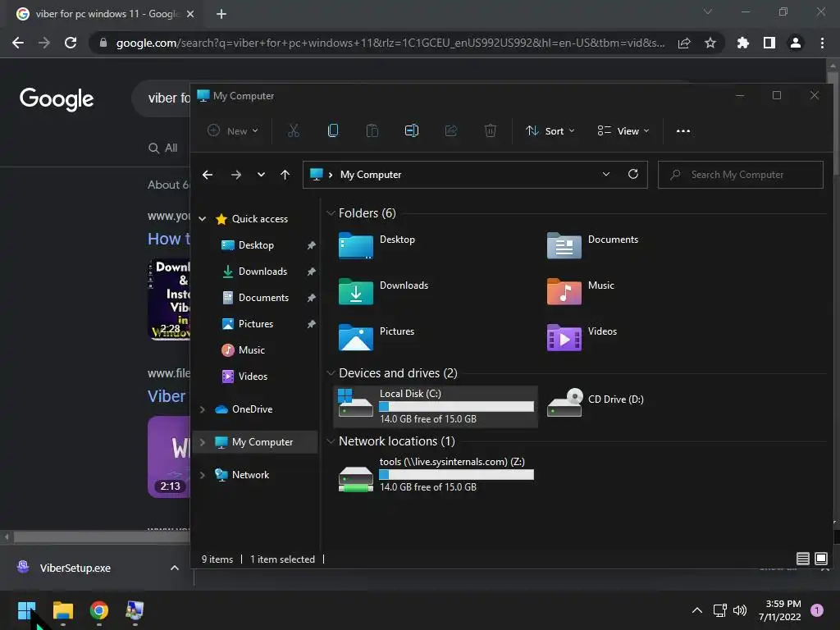Expand My Computer tree node
The image size is (840, 630).
coord(203,442)
